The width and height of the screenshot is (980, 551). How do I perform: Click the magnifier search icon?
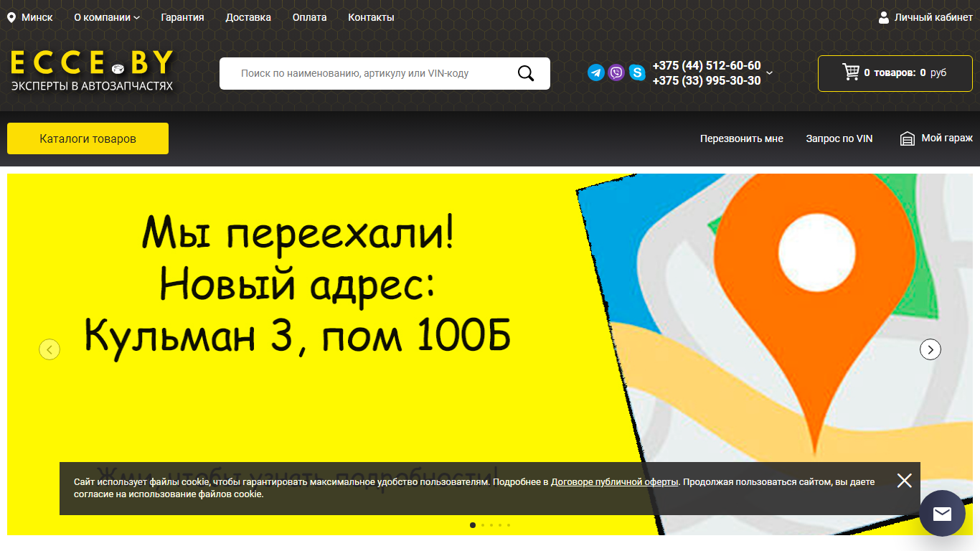(x=526, y=73)
